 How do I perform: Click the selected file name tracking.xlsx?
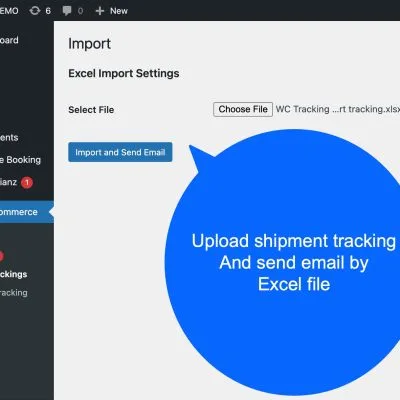338,109
